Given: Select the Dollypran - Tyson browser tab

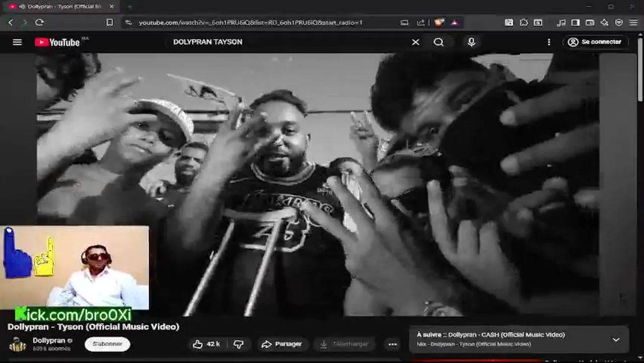Looking at the screenshot, I should 62,7.
